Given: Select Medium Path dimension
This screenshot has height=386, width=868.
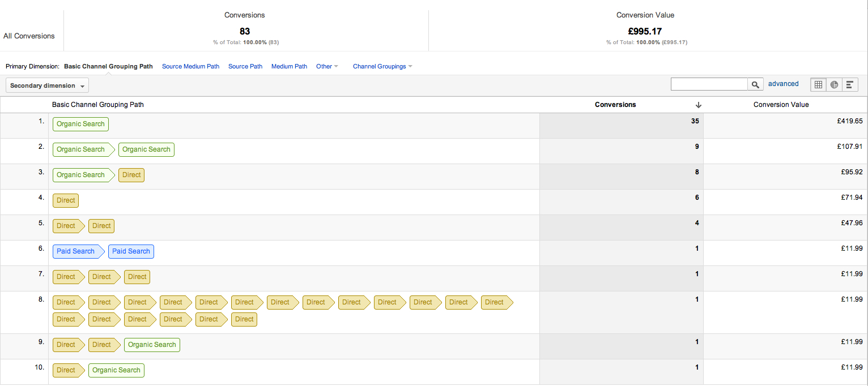Looking at the screenshot, I should [x=289, y=66].
